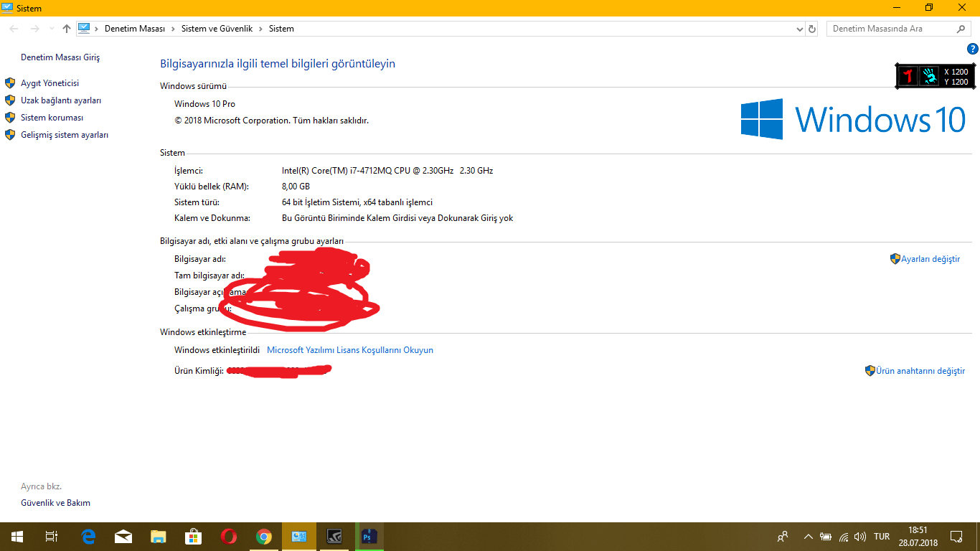Screen dimensions: 980x551
Task: Launch Microsoft Edge from the taskbar
Action: click(x=88, y=537)
